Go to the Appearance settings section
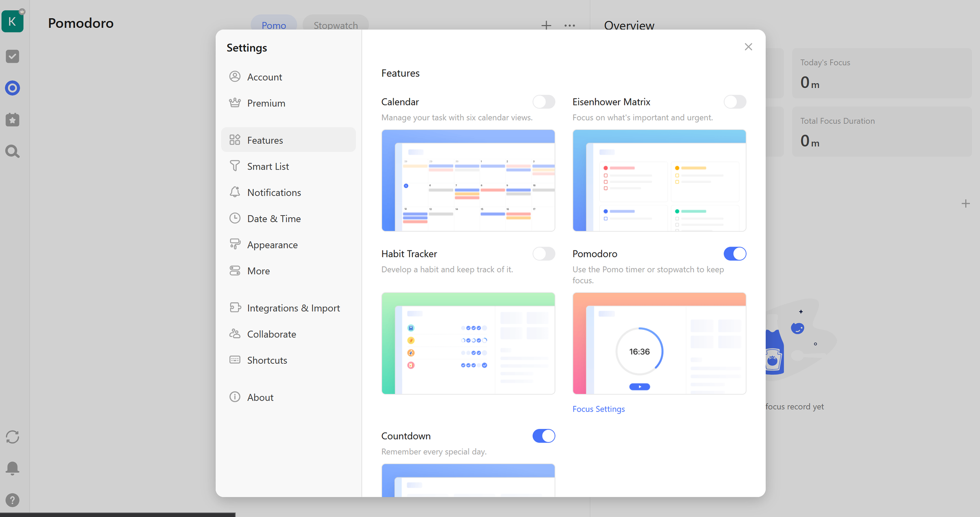 272,245
